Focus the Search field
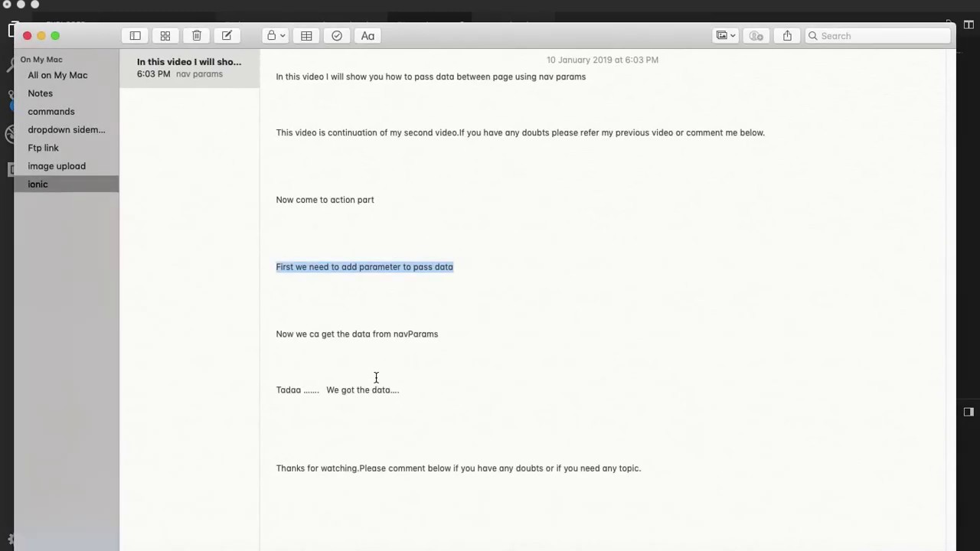 pyautogui.click(x=877, y=36)
